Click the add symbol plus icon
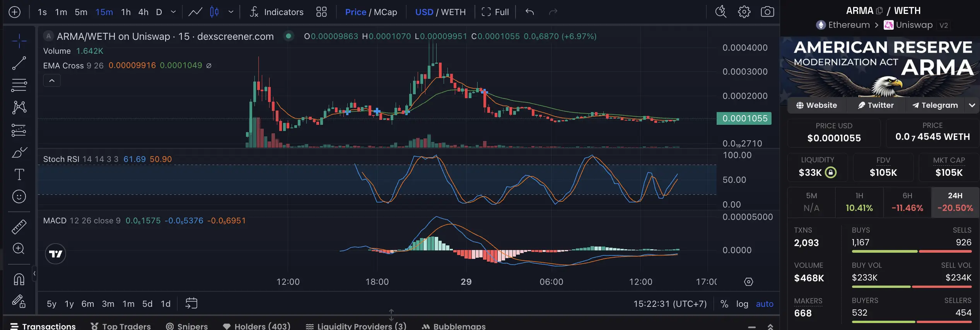Image resolution: width=980 pixels, height=330 pixels. pyautogui.click(x=14, y=12)
